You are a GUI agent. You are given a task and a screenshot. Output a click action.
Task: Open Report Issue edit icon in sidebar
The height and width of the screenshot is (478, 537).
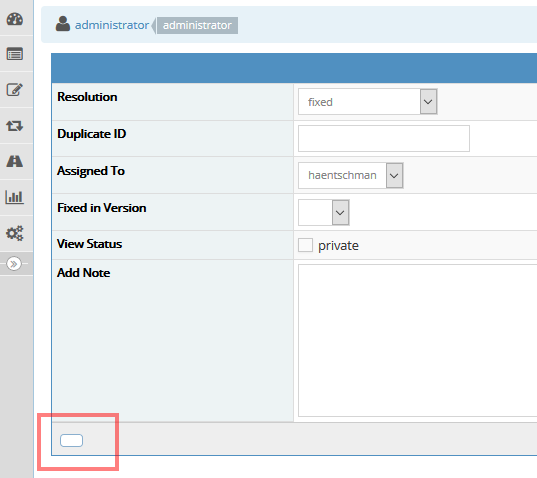tap(15, 90)
